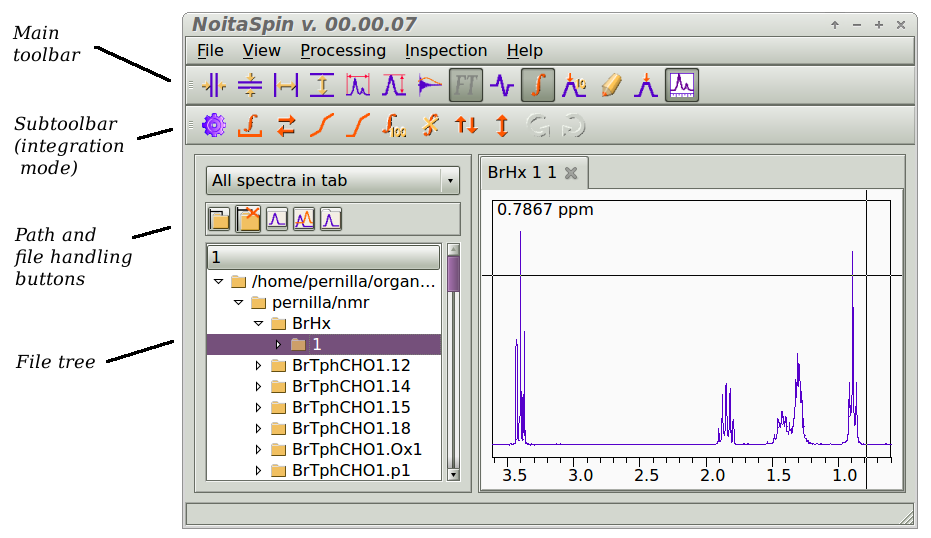Click the cut integral scissors icon
Screen dimensions: 931x538
pos(430,126)
